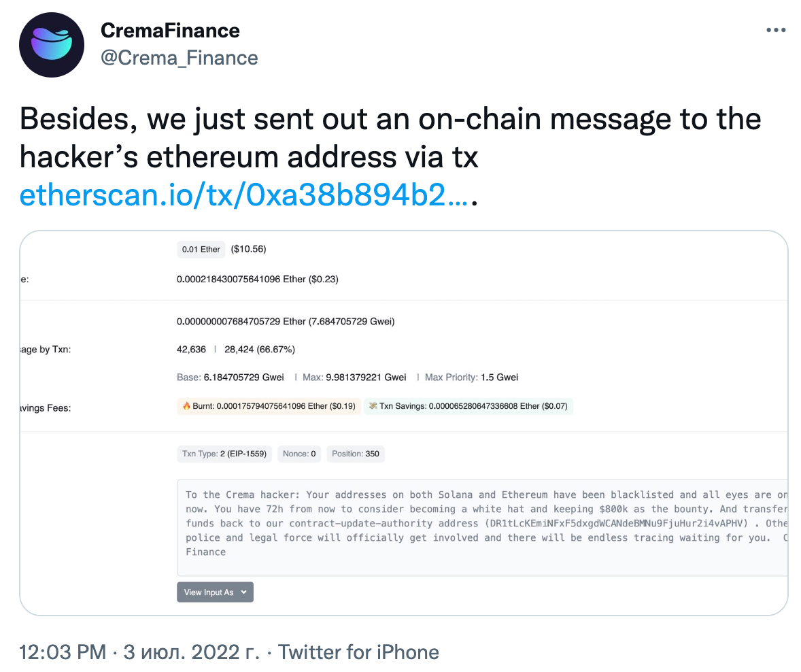
Task: Select the Position: 350 badge
Action: pos(355,454)
